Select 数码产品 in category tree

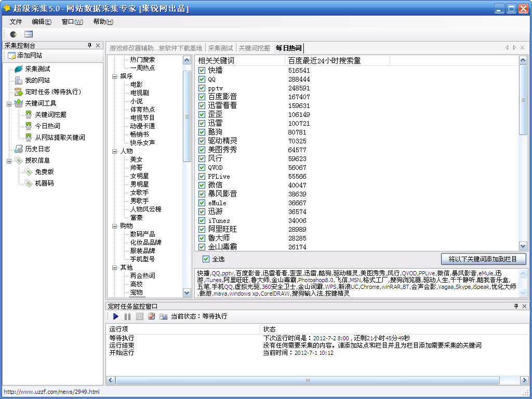pyautogui.click(x=142, y=234)
